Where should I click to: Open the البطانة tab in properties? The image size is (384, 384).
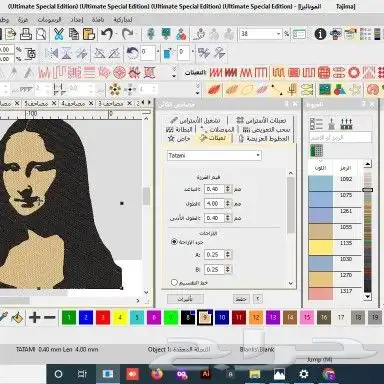click(x=179, y=129)
